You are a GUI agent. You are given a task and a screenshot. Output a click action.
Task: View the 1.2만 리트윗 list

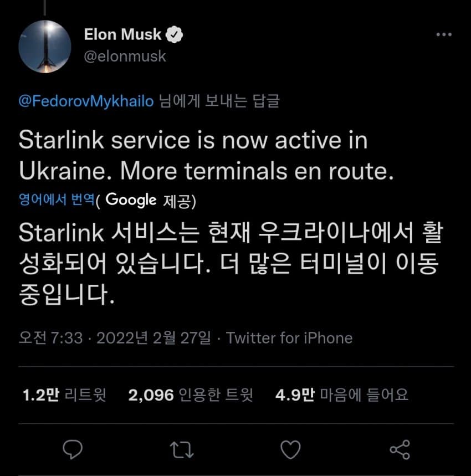(65, 395)
